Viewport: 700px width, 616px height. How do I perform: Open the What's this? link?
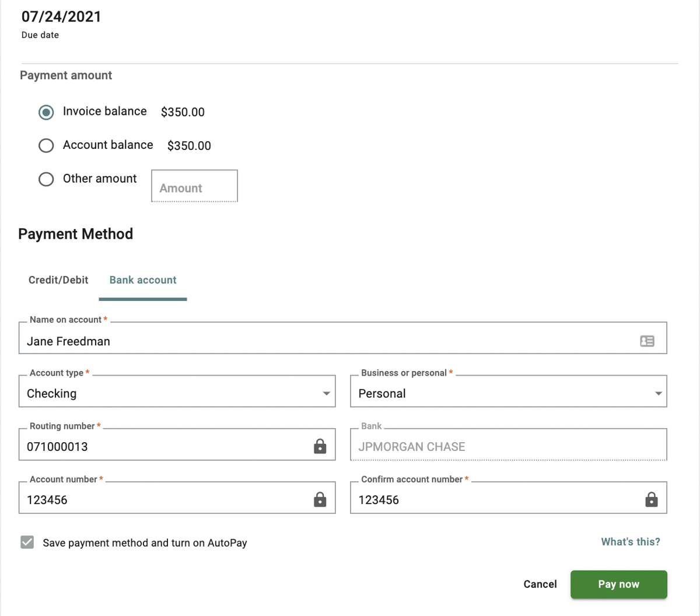(630, 542)
